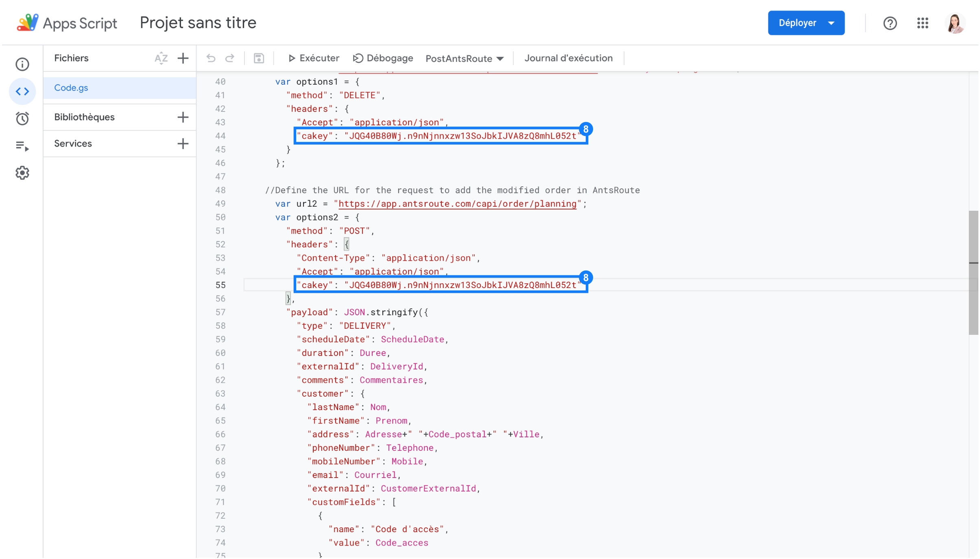Open the PostAntsRoute function dropdown

[x=465, y=59]
